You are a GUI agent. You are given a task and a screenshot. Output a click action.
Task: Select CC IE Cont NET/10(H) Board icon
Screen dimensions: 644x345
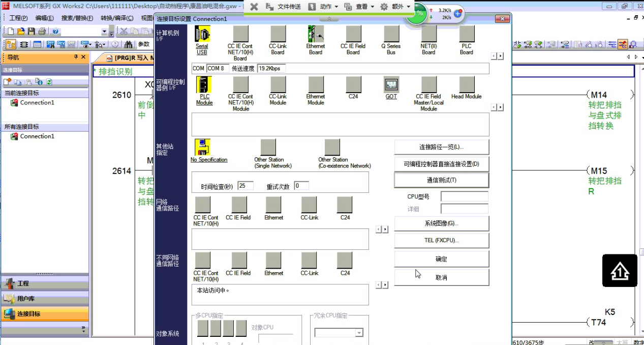pos(240,34)
